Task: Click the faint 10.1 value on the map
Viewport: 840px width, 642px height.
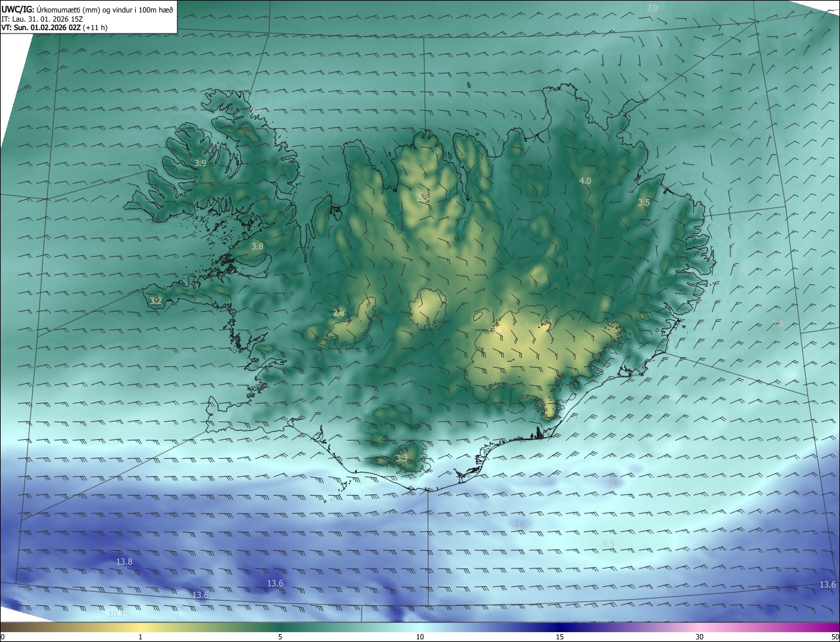Action: point(116,614)
